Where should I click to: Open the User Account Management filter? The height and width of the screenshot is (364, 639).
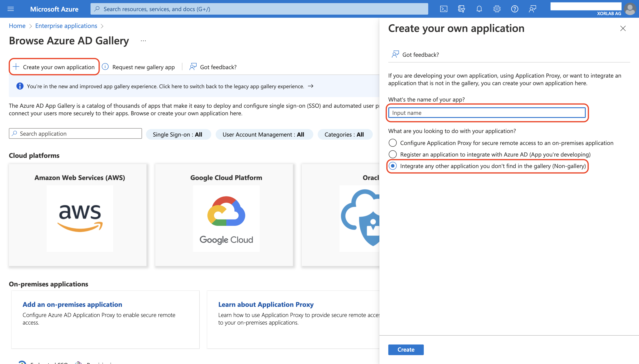point(264,134)
